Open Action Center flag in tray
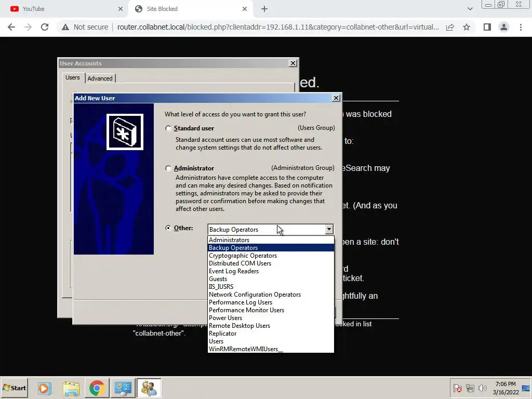The height and width of the screenshot is (399, 532). point(457,388)
